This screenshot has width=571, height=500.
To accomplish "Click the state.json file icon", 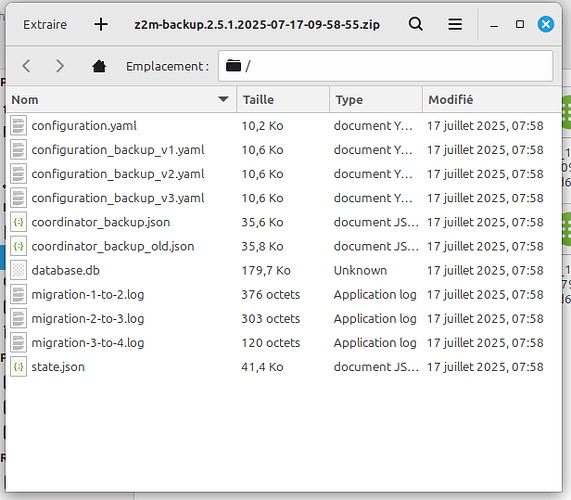I will tap(18, 367).
